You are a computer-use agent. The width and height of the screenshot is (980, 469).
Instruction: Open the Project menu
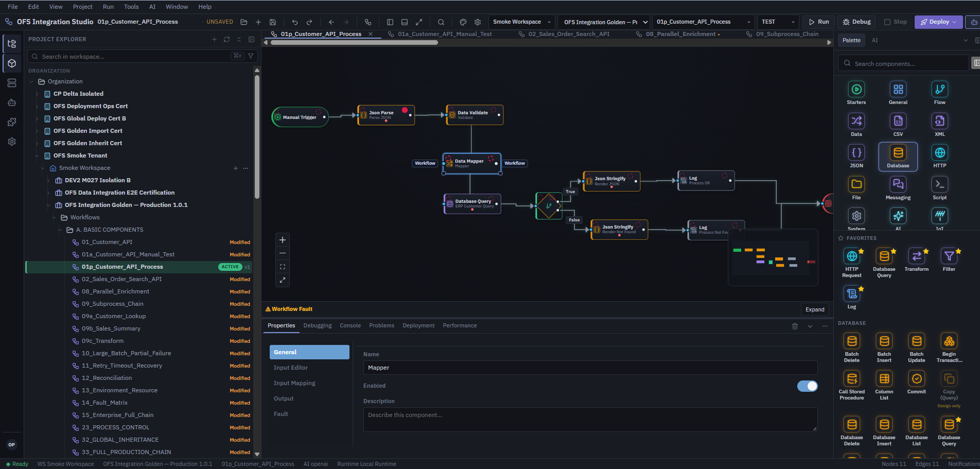tap(82, 7)
